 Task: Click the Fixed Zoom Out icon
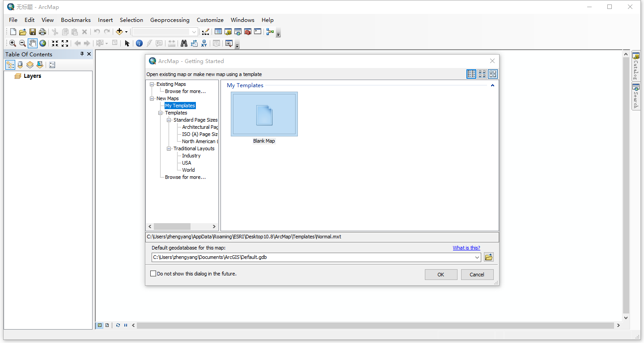tap(65, 43)
